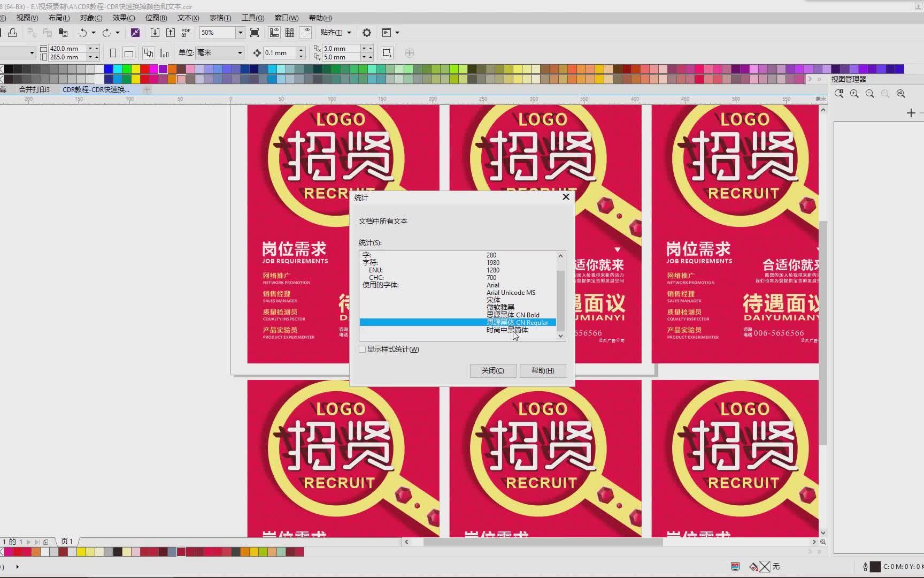Click the Undo arrow icon
This screenshot has width=924, height=578.
(82, 33)
